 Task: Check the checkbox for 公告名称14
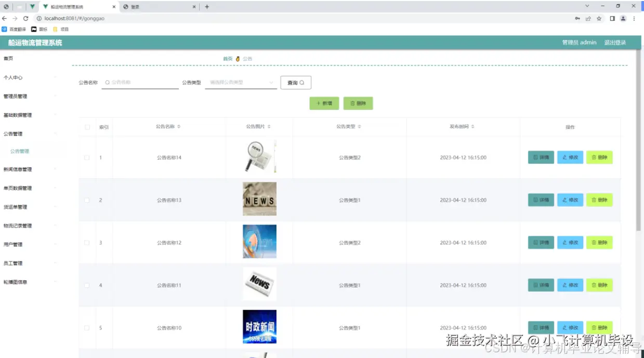(87, 157)
